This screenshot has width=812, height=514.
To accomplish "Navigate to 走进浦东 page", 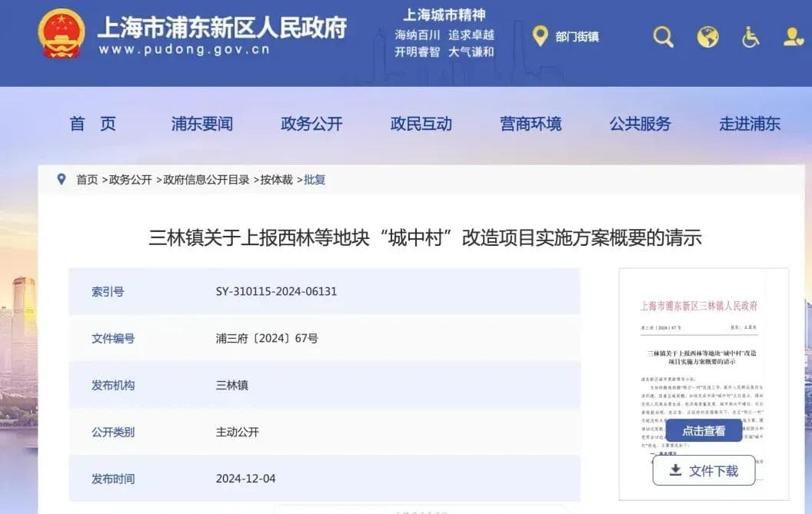I will pos(749,124).
